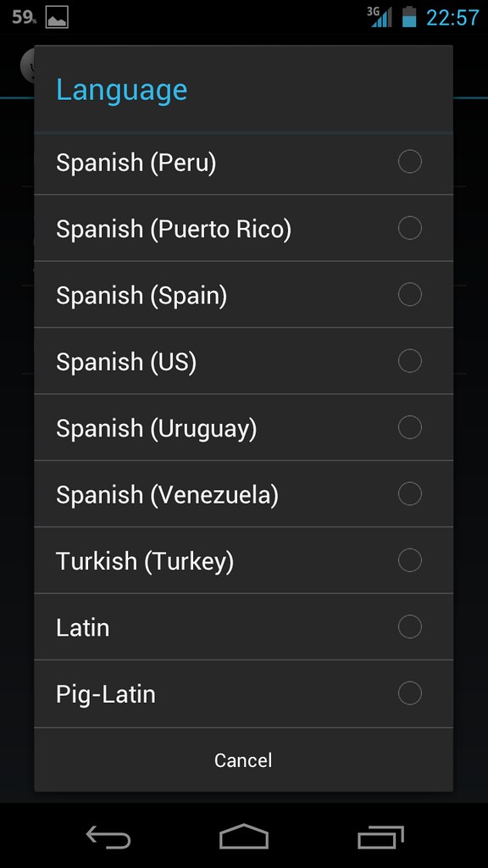Select the Spanish (Puerto Rico) radio button

tap(410, 228)
